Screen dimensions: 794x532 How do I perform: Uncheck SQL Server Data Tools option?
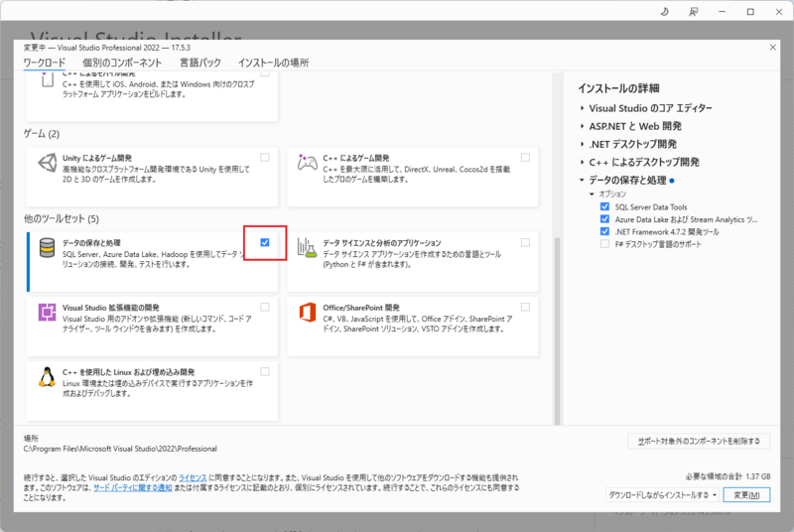click(604, 206)
